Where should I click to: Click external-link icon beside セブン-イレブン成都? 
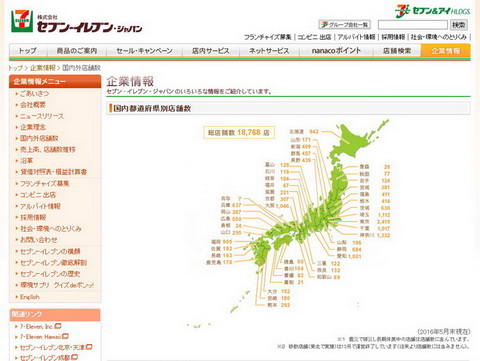pos(75,357)
